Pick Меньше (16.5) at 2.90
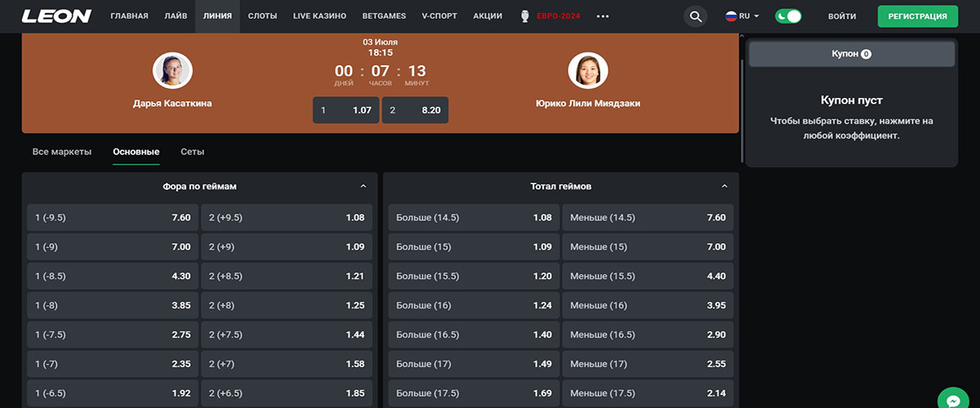Image resolution: width=980 pixels, height=408 pixels. (648, 335)
